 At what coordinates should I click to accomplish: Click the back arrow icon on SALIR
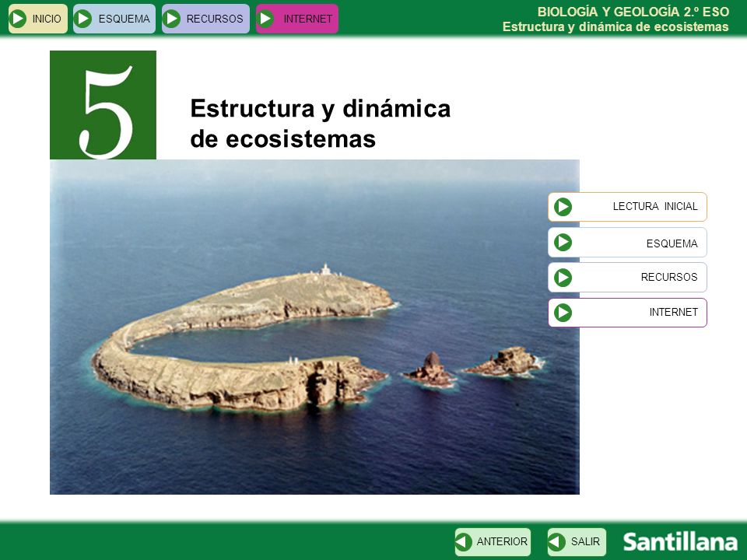click(556, 542)
